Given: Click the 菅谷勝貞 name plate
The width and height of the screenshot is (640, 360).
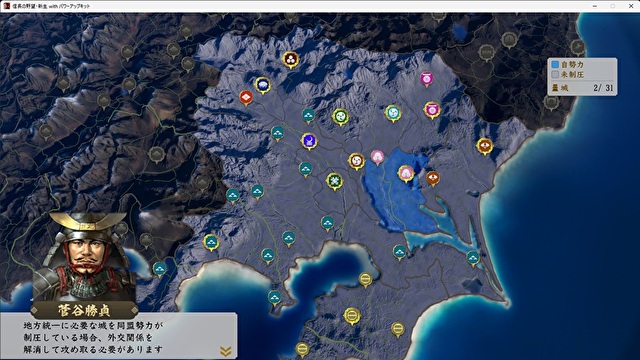Looking at the screenshot, I should (x=84, y=310).
